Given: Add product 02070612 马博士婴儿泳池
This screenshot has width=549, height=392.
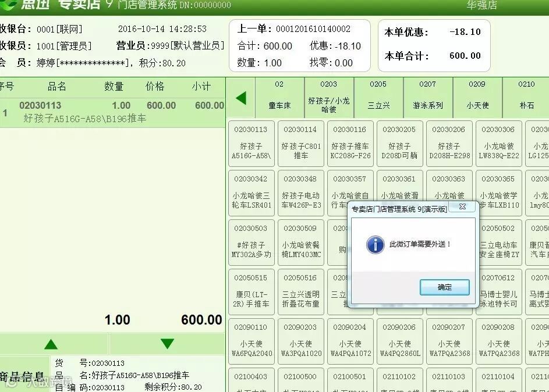Looking at the screenshot, I should [501, 292].
